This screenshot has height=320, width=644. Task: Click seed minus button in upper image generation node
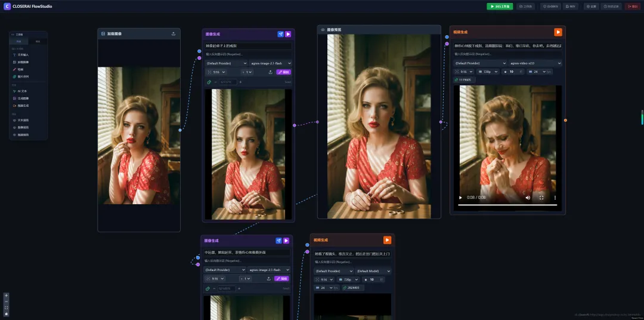(215, 82)
